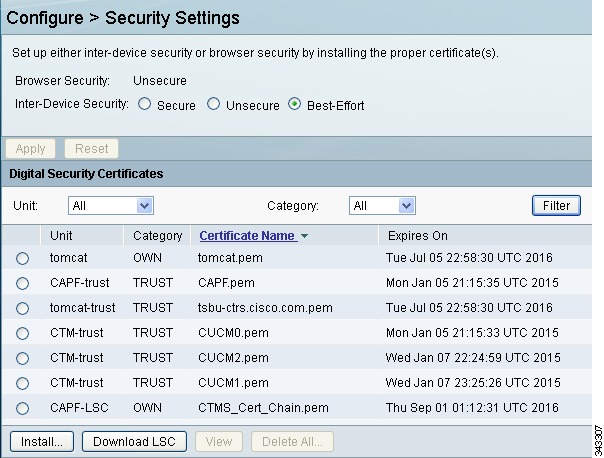Click the Install... button
Screen dimensions: 604x458
[x=42, y=441]
